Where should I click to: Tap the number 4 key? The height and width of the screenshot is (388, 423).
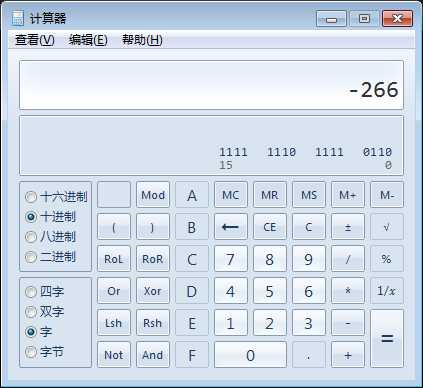click(x=231, y=291)
